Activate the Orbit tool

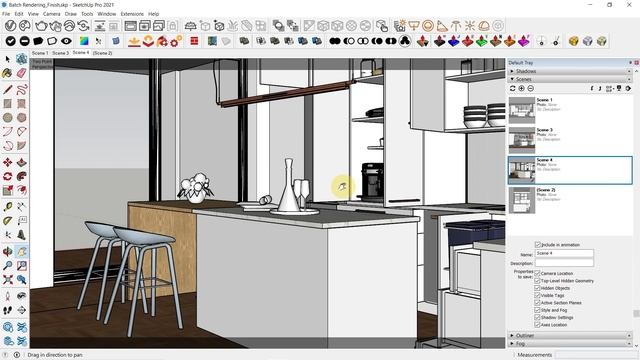[7, 251]
